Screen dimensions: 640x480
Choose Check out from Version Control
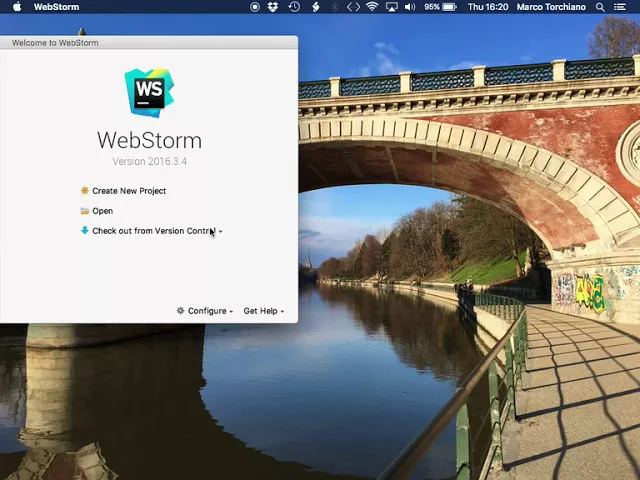pyautogui.click(x=153, y=231)
